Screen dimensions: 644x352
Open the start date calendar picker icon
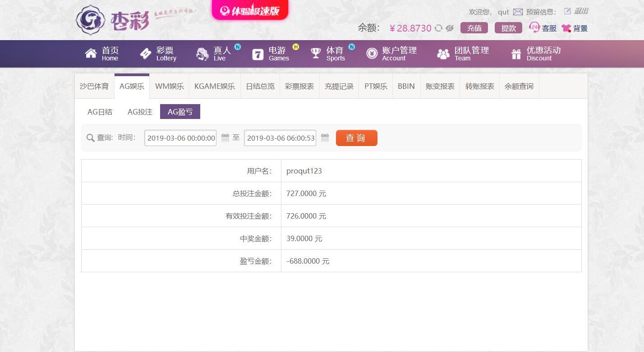coord(225,138)
